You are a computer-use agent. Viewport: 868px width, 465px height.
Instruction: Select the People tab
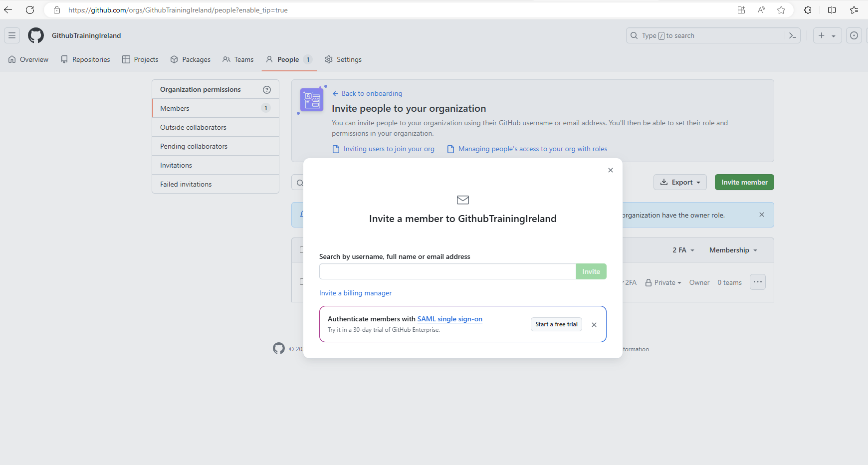289,59
